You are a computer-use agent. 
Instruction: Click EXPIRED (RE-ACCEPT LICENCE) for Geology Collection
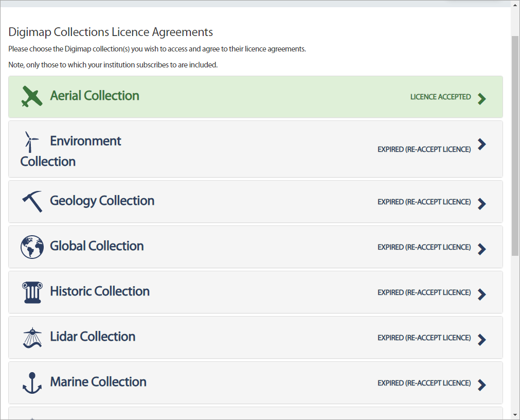coord(424,202)
